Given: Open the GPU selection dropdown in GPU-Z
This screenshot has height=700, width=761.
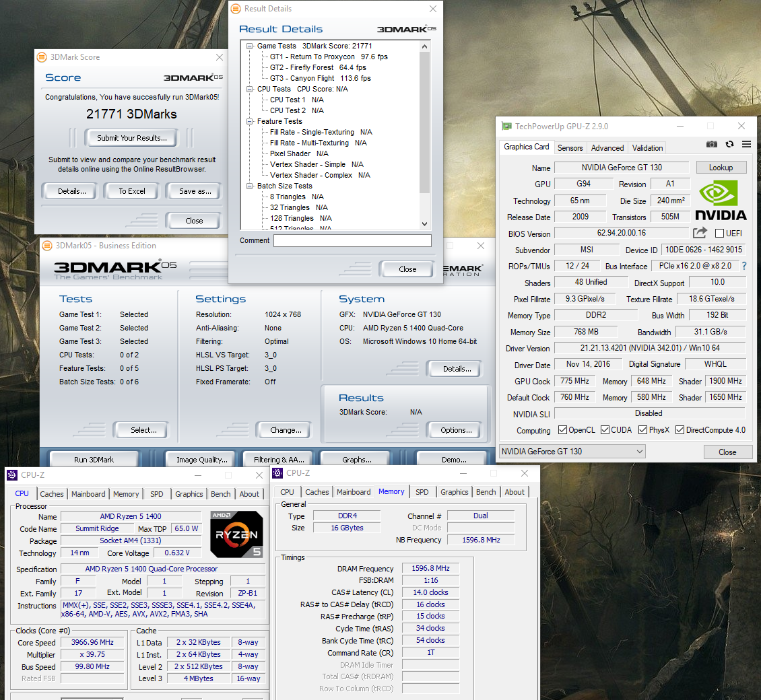Looking at the screenshot, I should click(x=572, y=452).
